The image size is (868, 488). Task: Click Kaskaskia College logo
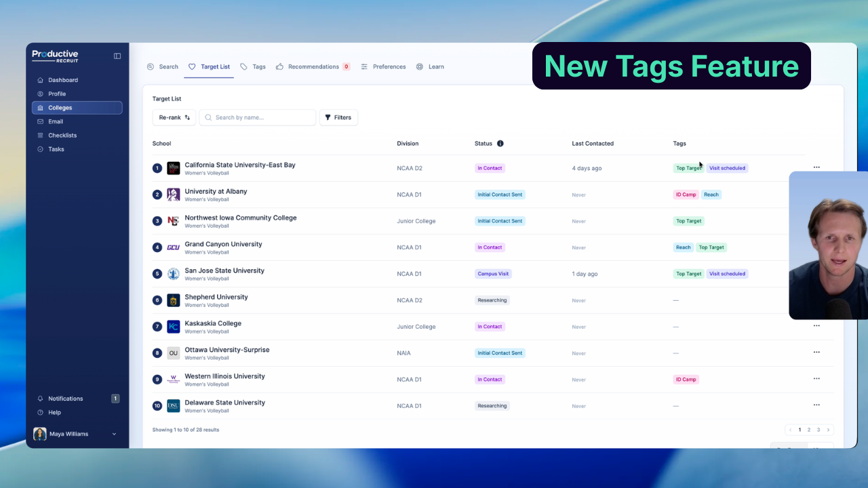click(x=174, y=327)
